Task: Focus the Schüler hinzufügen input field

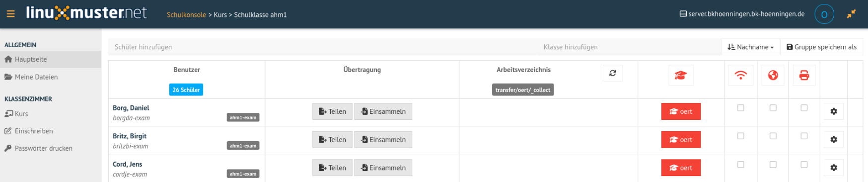Action: (x=323, y=47)
